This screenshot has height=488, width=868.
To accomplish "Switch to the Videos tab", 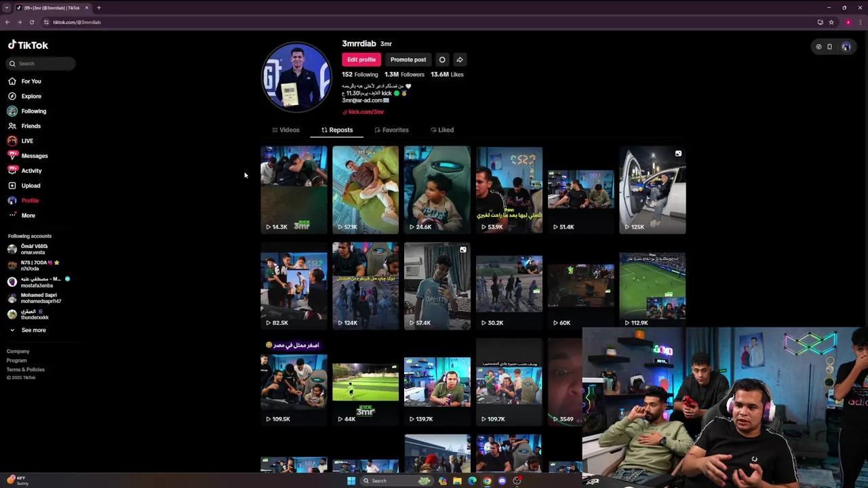I will [285, 130].
